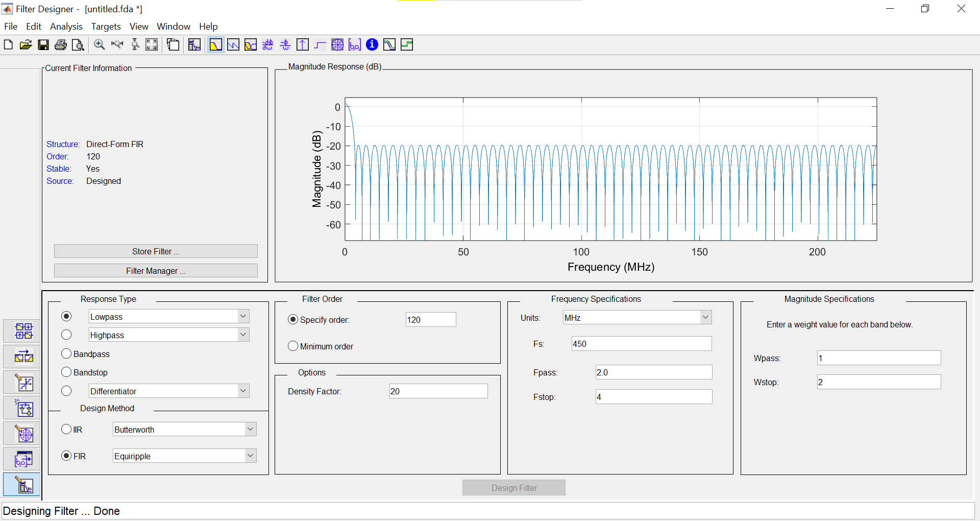
Task: Expand the Lowpass type dropdown
Action: 243,316
